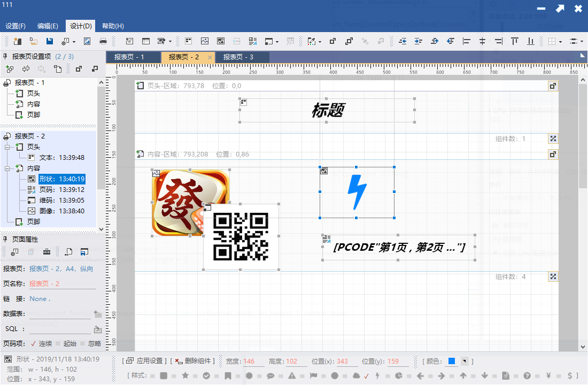Click the 宽度 width input field

253,361
